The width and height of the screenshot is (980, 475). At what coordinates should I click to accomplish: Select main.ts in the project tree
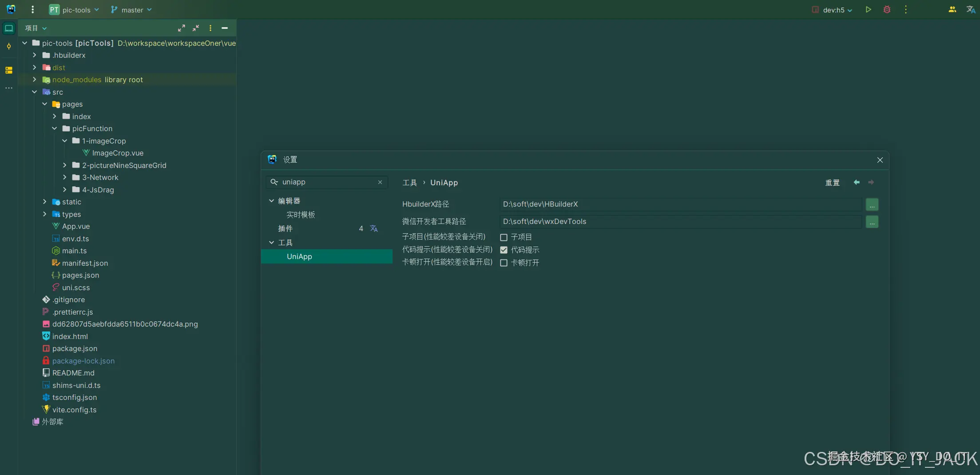point(74,251)
